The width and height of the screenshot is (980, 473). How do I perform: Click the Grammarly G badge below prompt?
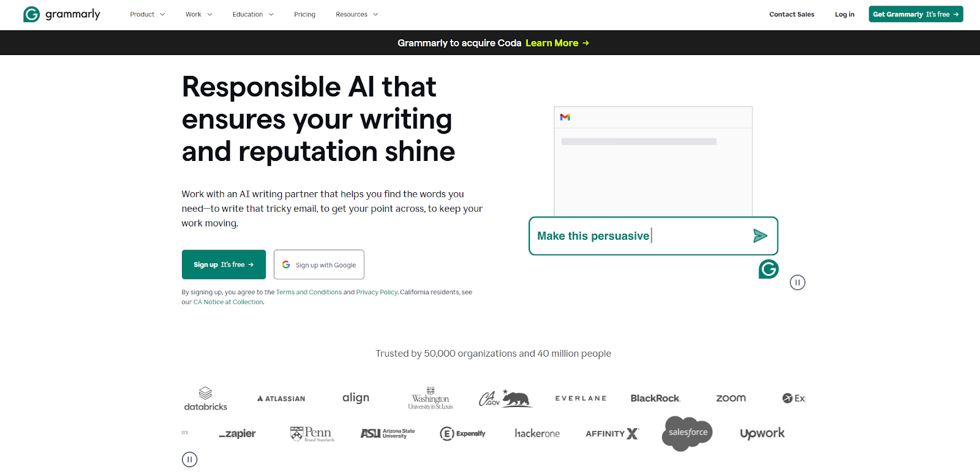click(768, 269)
